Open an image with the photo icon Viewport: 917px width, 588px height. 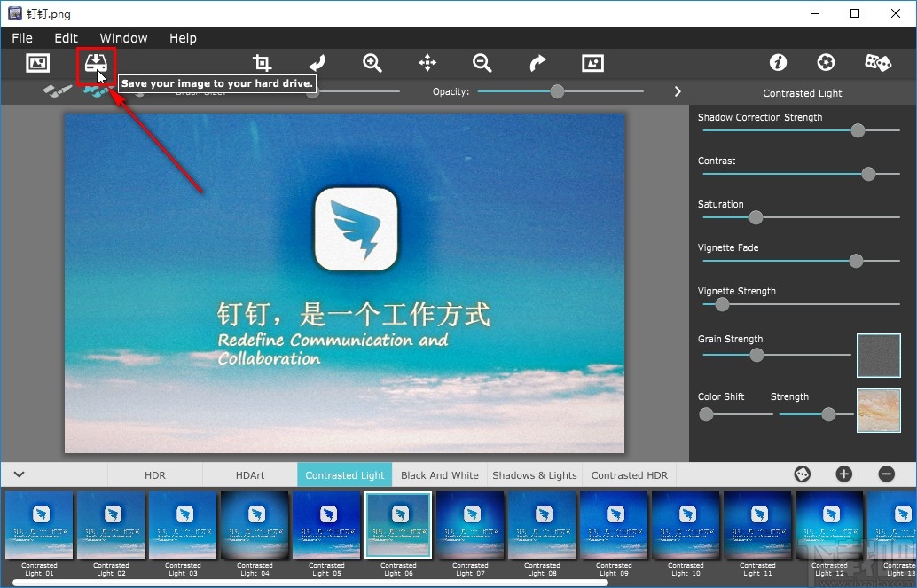click(37, 63)
